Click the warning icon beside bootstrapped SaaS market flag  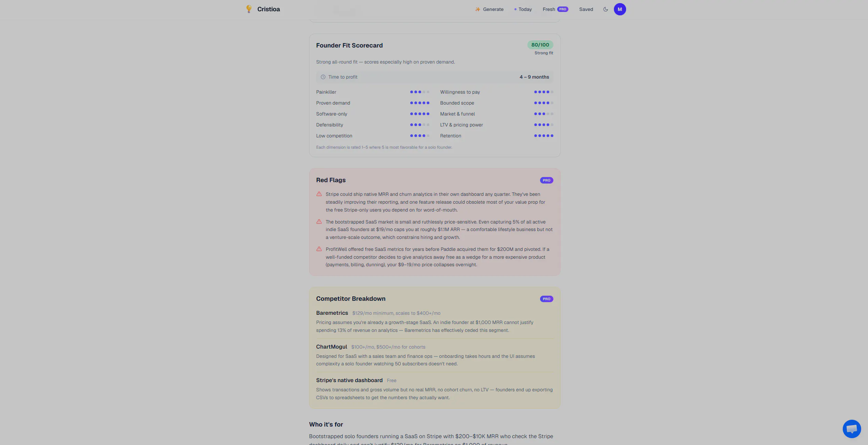coord(319,222)
